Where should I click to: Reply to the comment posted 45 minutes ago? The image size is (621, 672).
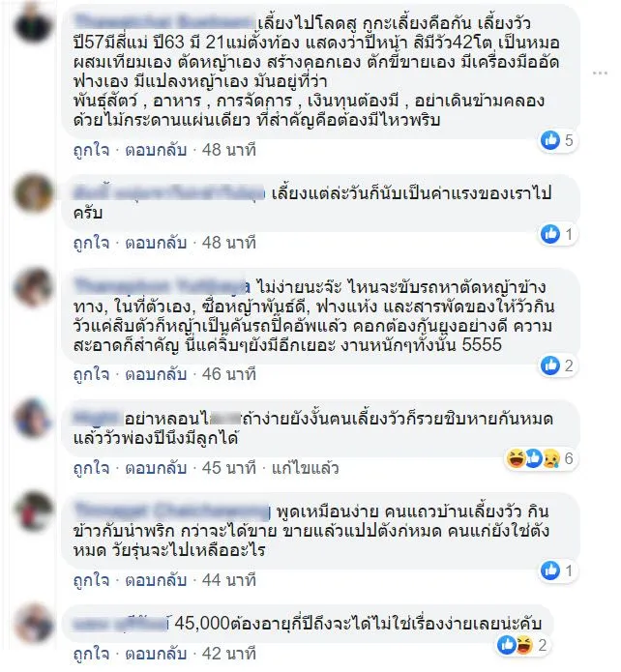point(156,468)
